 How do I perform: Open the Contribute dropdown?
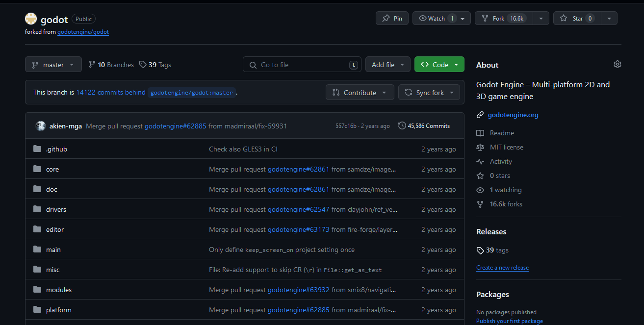(360, 92)
